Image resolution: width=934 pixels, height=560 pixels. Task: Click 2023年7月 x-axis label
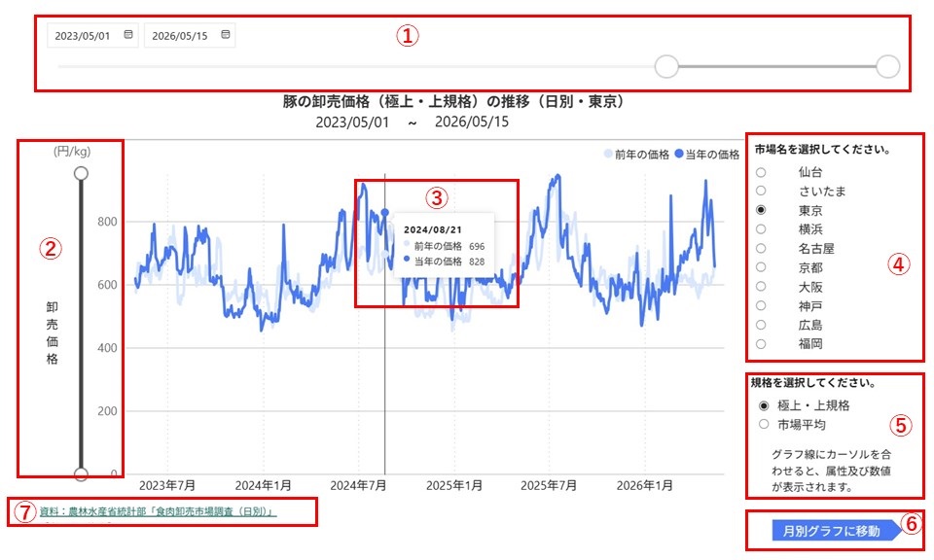(x=167, y=485)
